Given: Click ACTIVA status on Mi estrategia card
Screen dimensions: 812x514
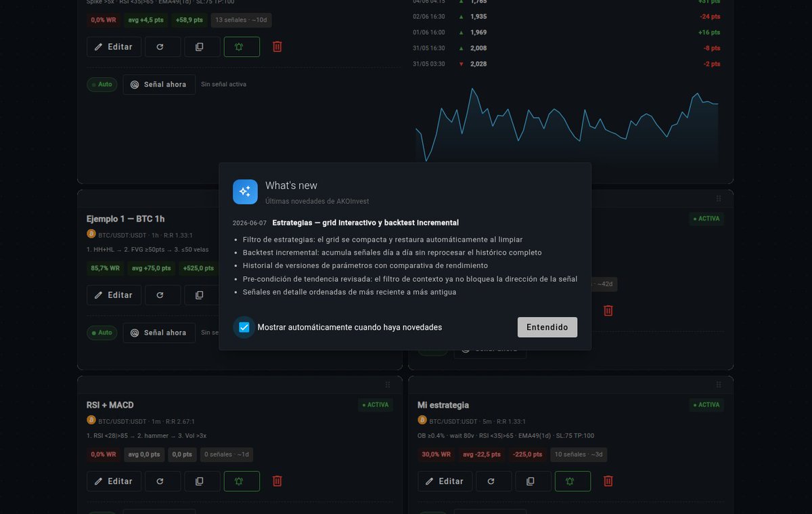Looking at the screenshot, I should (706, 405).
